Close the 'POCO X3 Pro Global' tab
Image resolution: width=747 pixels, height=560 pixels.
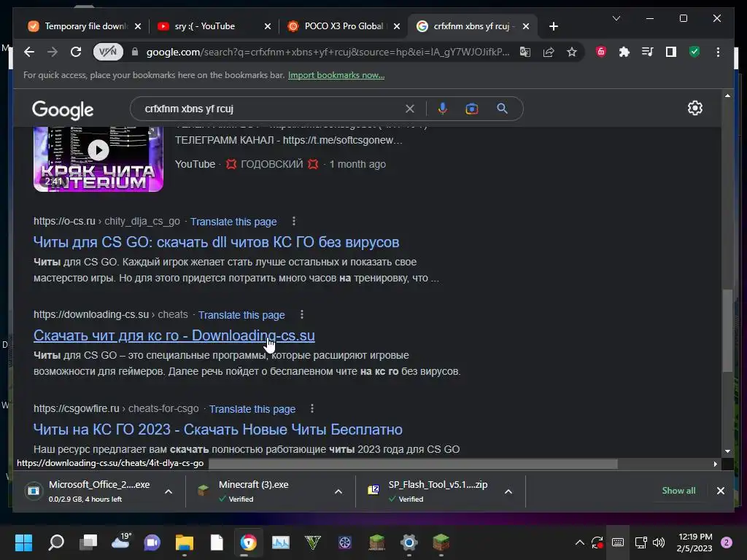[x=397, y=26]
